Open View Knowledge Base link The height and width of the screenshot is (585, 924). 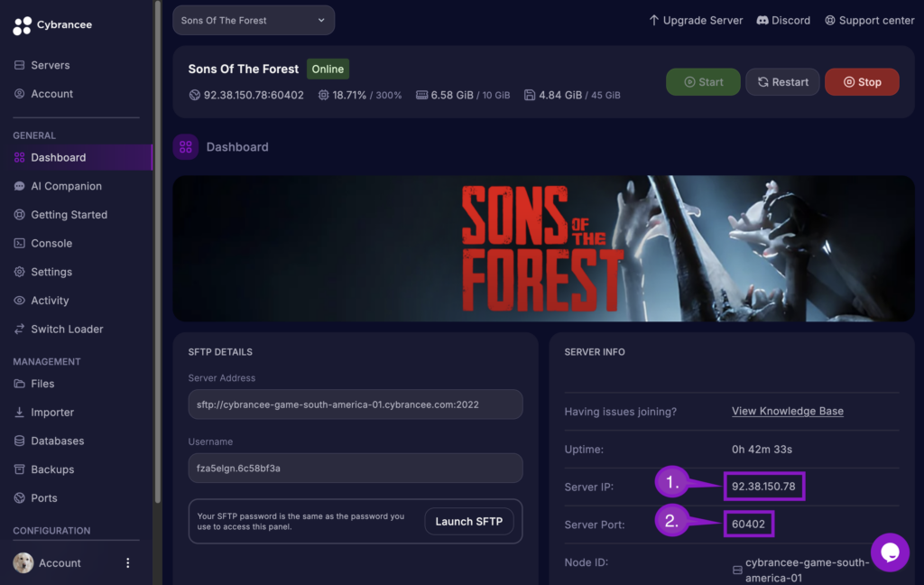pos(787,411)
